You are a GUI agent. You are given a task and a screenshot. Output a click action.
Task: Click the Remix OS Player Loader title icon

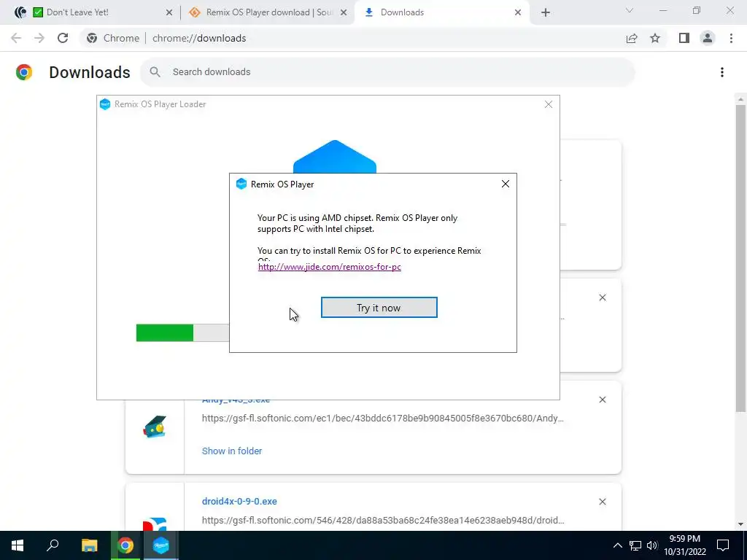(x=105, y=104)
